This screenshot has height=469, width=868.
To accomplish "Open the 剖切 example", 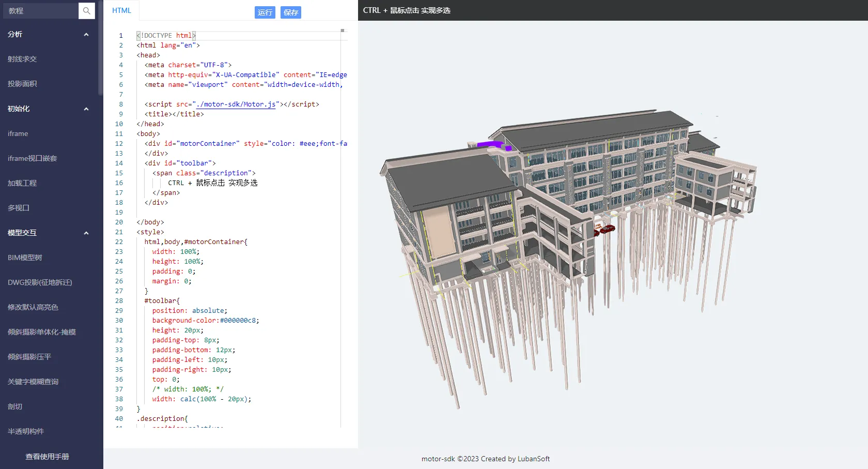I will tap(15, 406).
